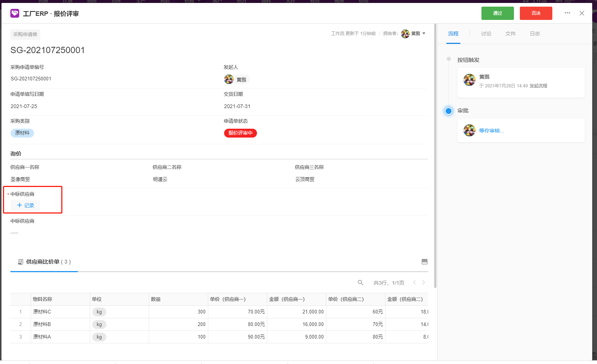Click the 原材料 category tag
The image size is (597, 364).
(22, 133)
